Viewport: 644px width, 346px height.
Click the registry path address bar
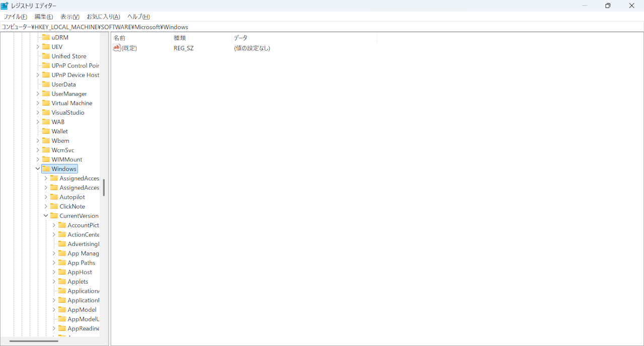point(322,27)
